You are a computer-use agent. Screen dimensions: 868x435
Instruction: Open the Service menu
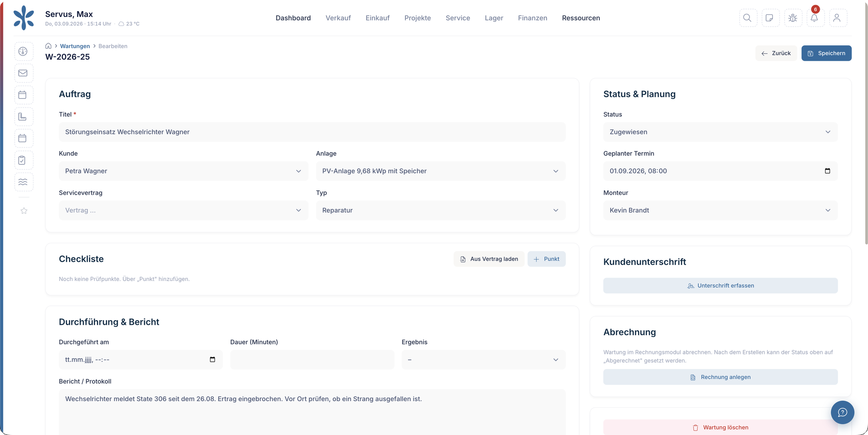[x=458, y=18]
